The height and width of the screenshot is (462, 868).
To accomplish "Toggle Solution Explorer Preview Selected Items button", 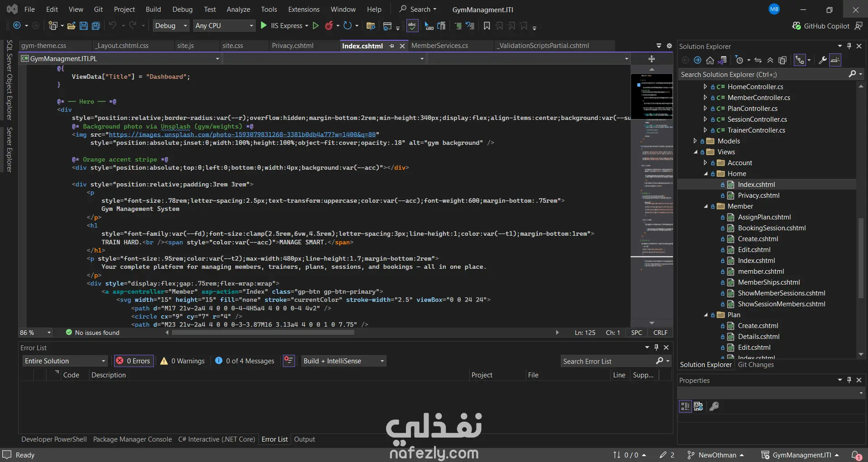I will 835,60.
